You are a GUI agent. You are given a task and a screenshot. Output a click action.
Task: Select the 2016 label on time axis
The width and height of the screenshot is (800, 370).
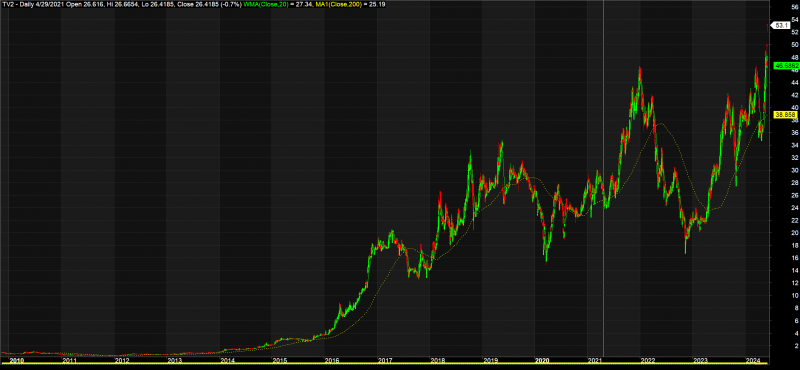tap(332, 360)
